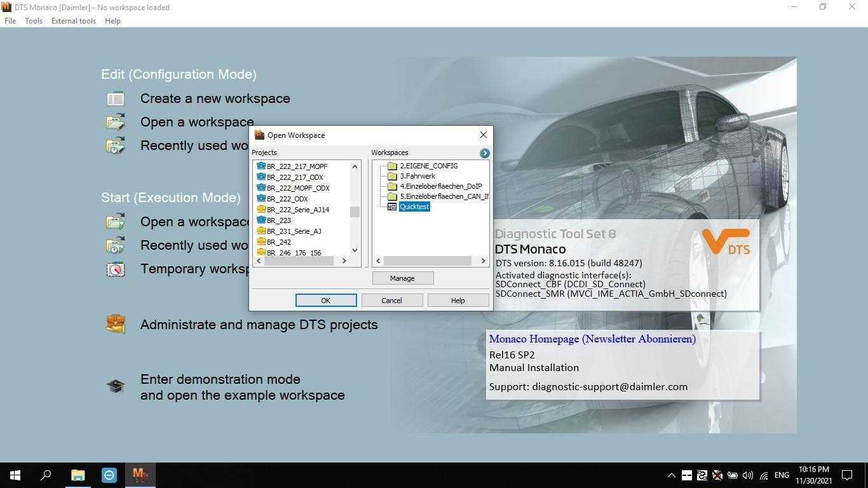Select the 5.Einzeloberflaechen_CAN folder

click(444, 196)
